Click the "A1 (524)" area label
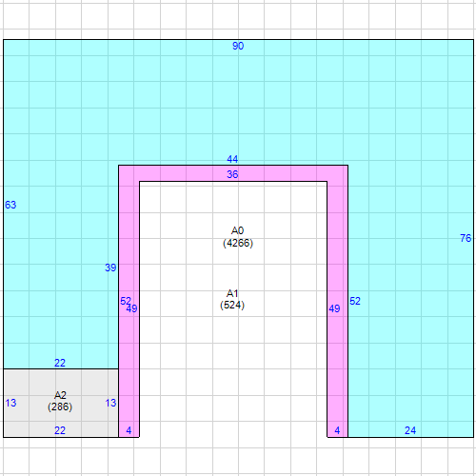The image size is (476, 476). [232, 299]
